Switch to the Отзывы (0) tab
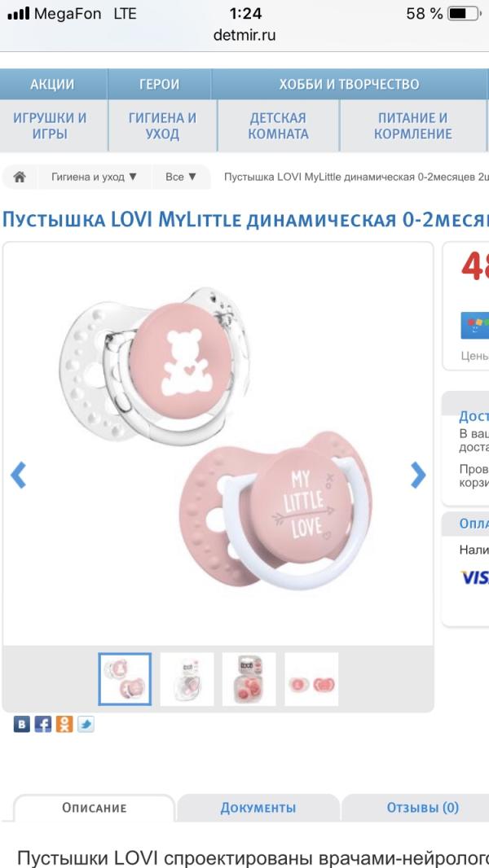Image resolution: width=489 pixels, height=868 pixels. click(x=422, y=808)
